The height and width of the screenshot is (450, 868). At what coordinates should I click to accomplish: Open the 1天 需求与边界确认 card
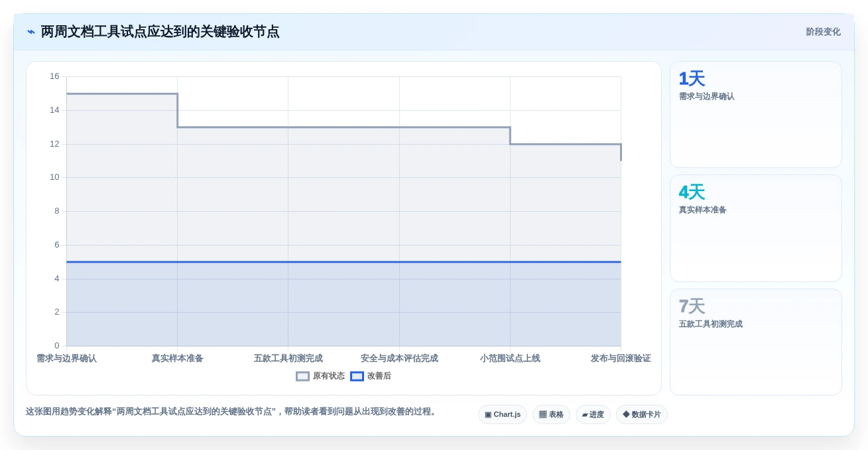[x=755, y=114]
